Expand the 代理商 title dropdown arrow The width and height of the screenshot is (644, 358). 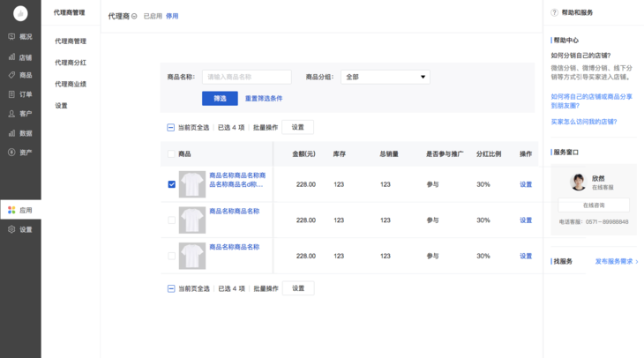[x=135, y=17]
